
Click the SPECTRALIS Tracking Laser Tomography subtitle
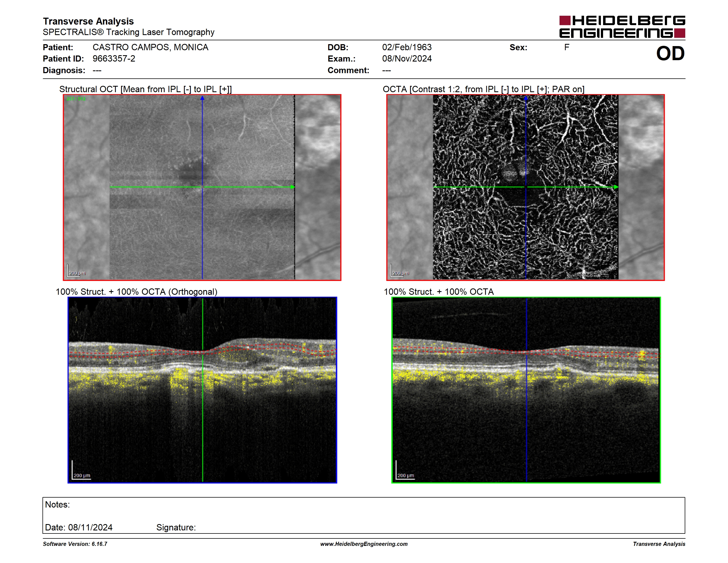[x=129, y=32]
